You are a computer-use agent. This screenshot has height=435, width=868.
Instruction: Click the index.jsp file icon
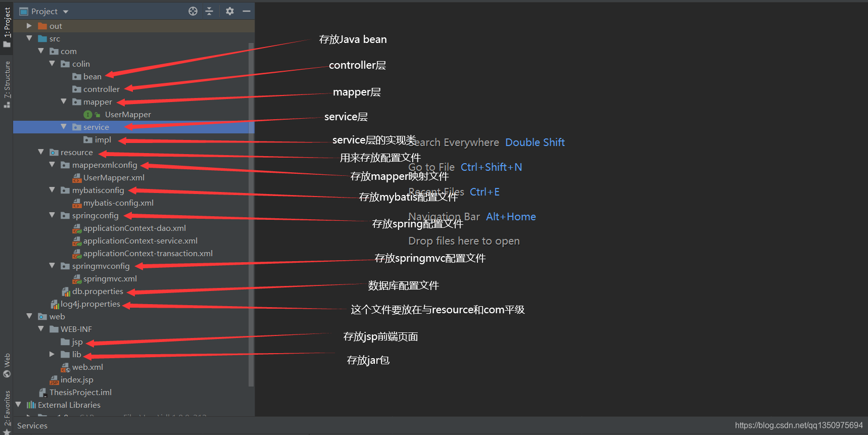pos(55,380)
